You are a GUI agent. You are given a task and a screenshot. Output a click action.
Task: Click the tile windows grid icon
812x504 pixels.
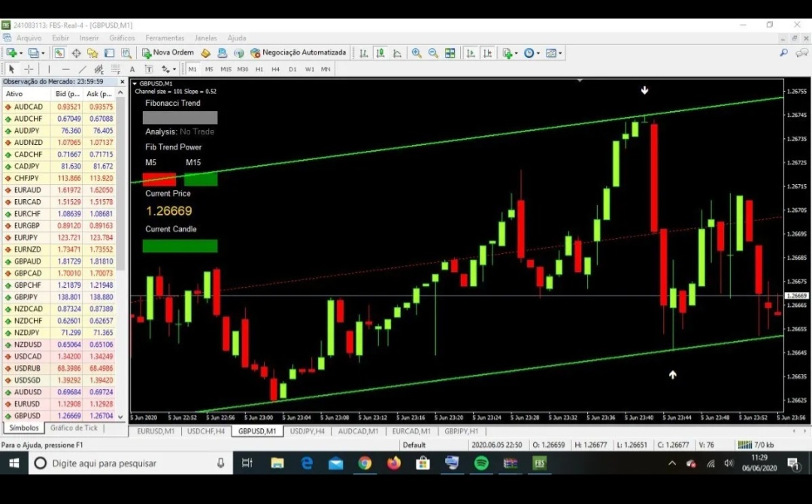[450, 53]
